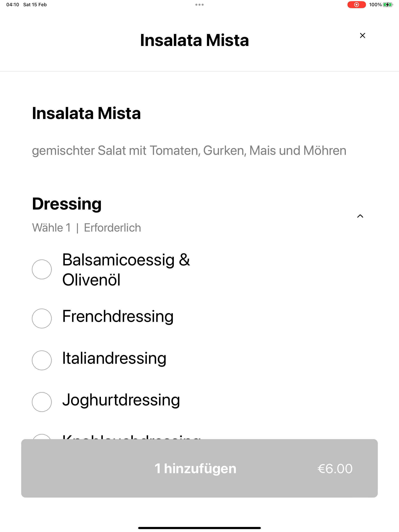Tap the Joghurtdressing option label
This screenshot has width=399, height=532.
point(121,400)
